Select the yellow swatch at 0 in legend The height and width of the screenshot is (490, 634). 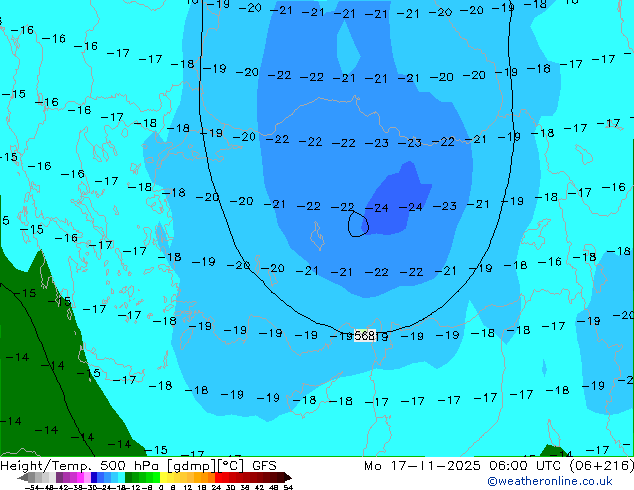pos(163,477)
